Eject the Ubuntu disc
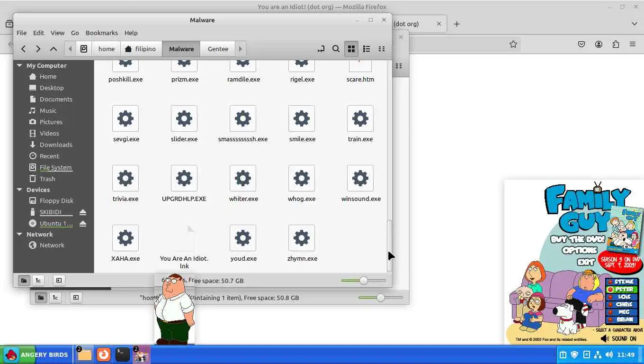Image resolution: width=644 pixels, height=364 pixels. 83,223
